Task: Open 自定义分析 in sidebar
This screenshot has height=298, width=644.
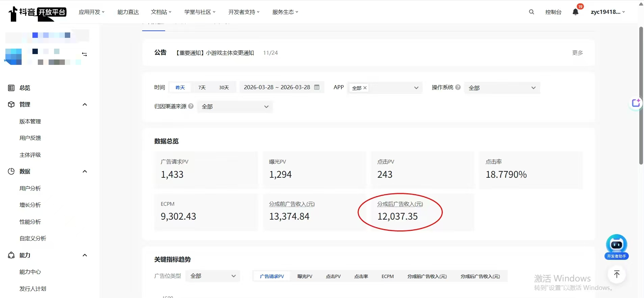Action: point(33,238)
